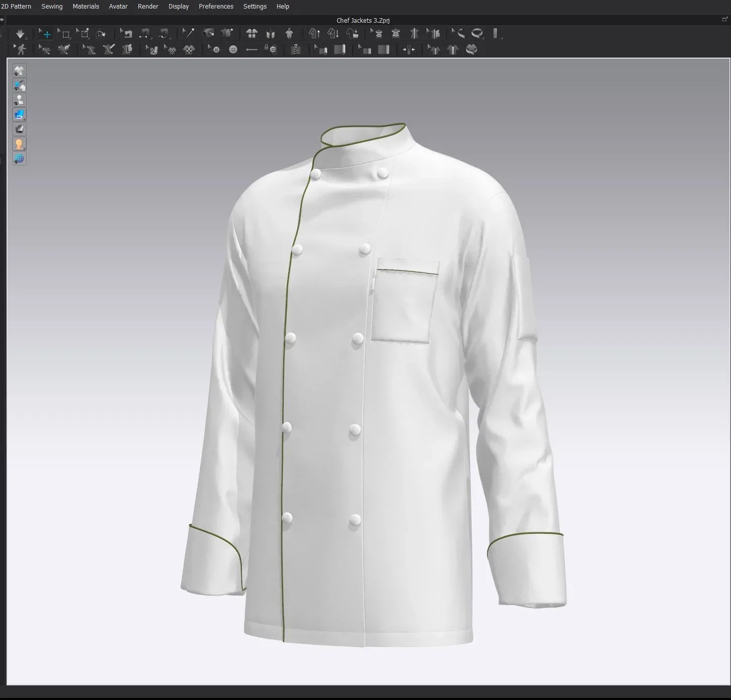
Task: Hide the 3D environment using the globe toggle
Action: click(x=19, y=159)
